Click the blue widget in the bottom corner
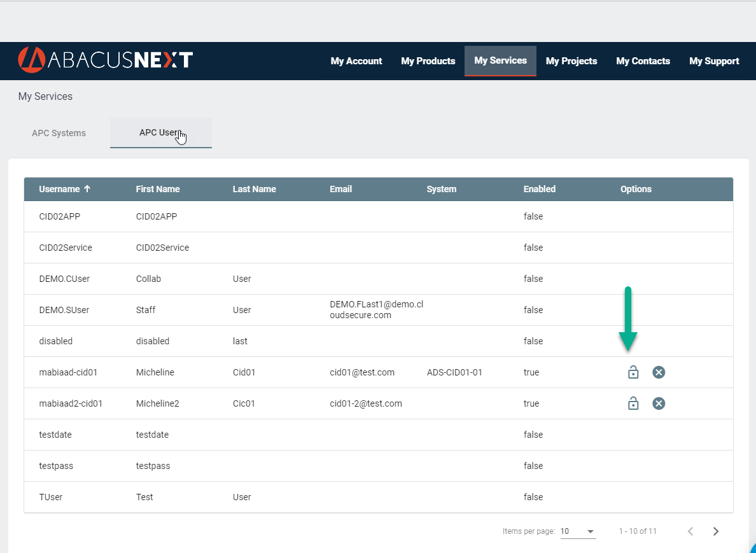756x553 pixels. [751, 549]
